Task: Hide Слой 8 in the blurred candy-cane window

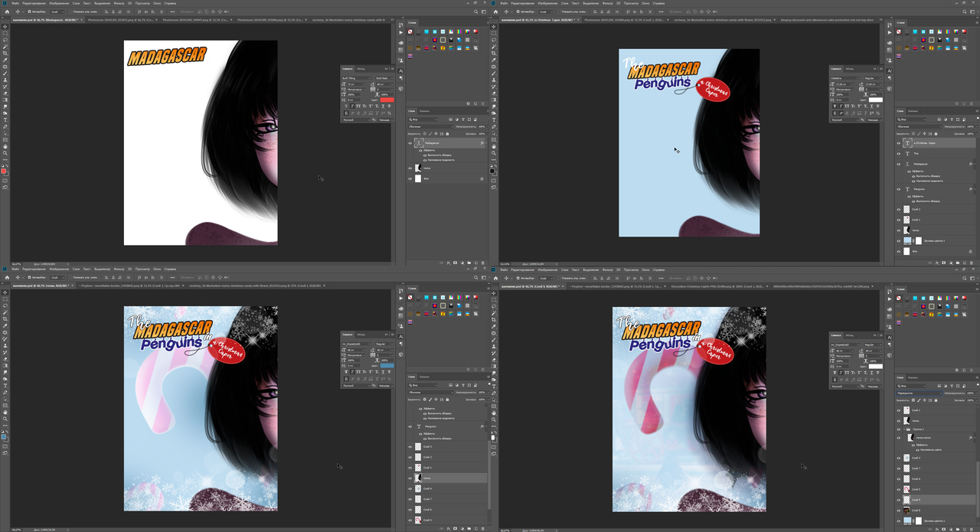Action: coord(898,510)
